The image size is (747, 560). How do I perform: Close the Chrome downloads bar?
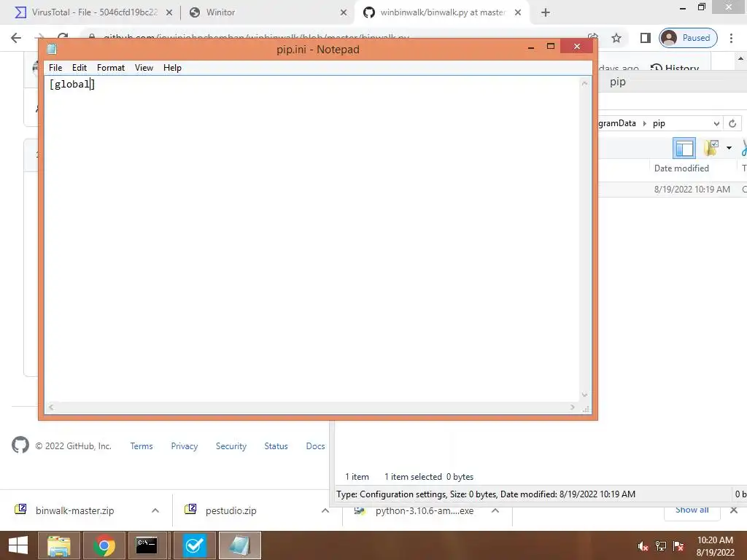pos(734,510)
